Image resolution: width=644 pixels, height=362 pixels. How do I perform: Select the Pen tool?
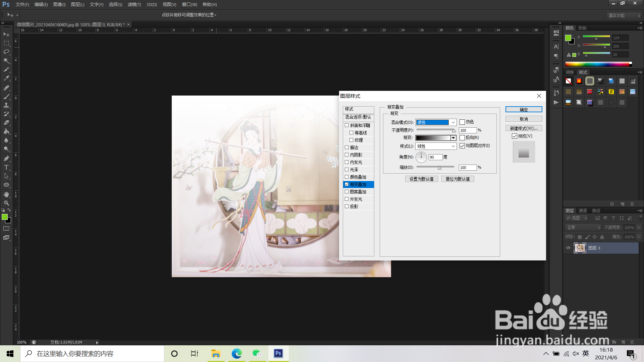6,158
